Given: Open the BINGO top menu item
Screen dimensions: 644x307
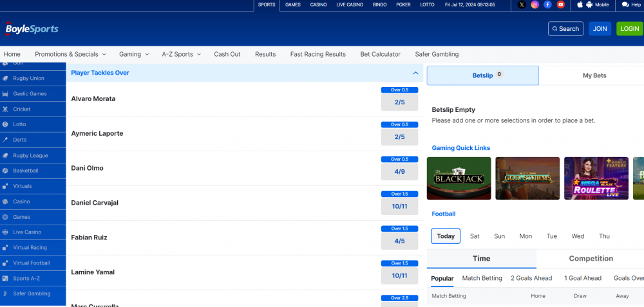Looking at the screenshot, I should coord(379,5).
